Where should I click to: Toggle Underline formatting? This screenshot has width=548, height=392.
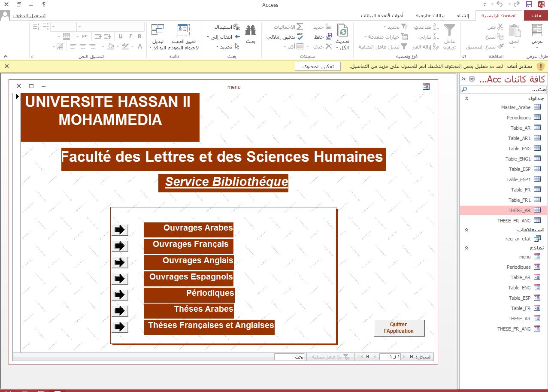(121, 36)
